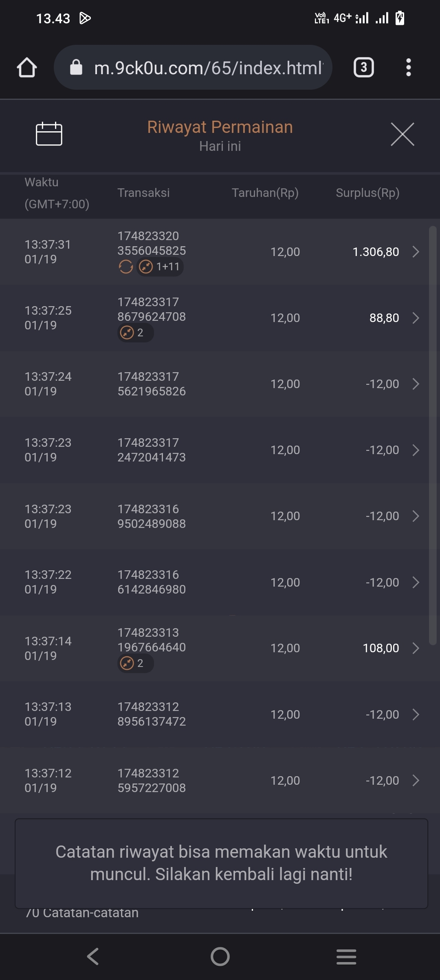The height and width of the screenshot is (980, 440).
Task: Open transaction 1748233175621965826 row
Action: (220, 384)
